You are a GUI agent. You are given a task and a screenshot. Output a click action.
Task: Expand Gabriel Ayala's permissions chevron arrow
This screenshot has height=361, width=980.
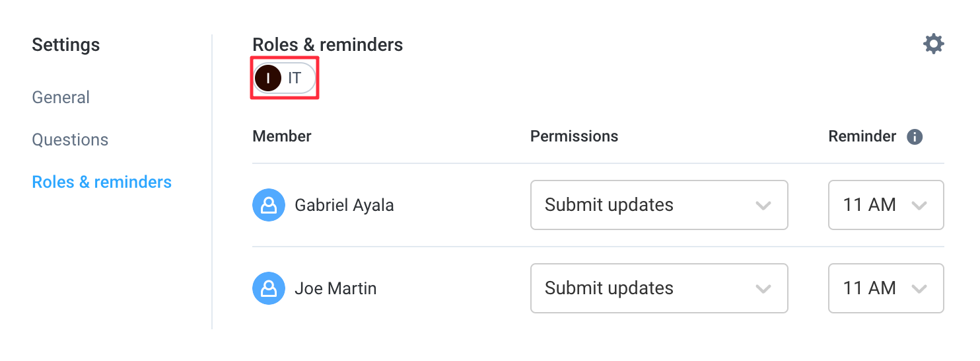763,206
